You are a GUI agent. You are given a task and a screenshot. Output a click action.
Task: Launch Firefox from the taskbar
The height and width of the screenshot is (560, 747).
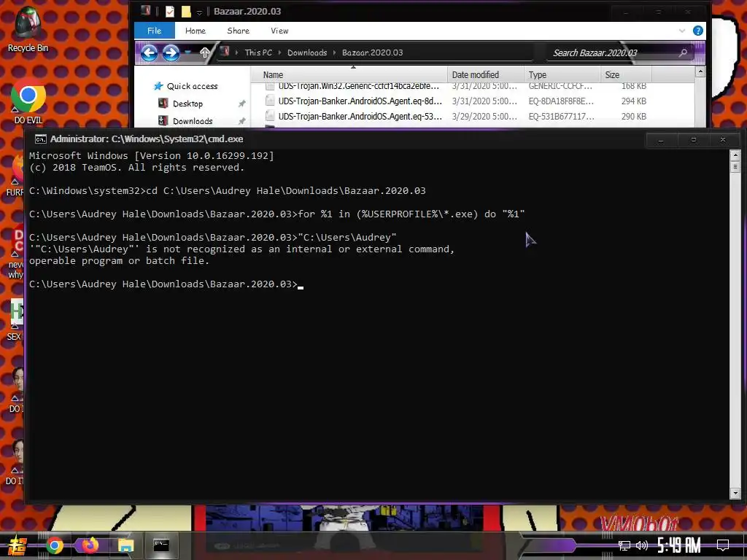point(90,545)
